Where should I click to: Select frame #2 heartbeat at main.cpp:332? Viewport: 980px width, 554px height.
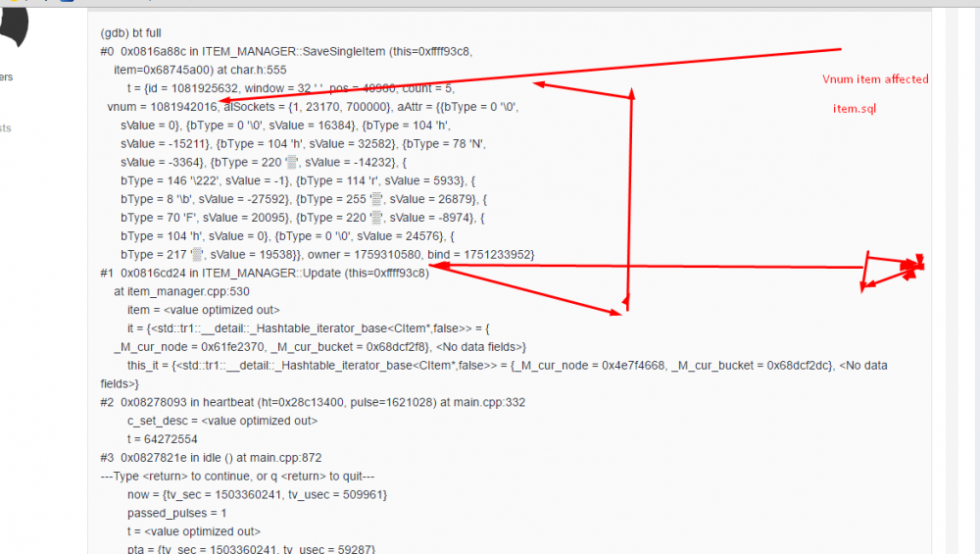pos(313,402)
